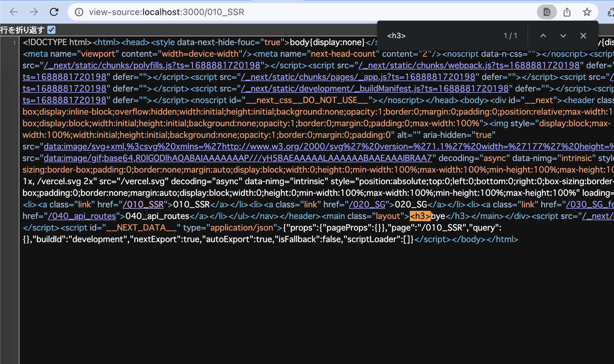Image resolution: width=614 pixels, height=364 pixels.
Task: Open the data:image/svg+xml source link
Action: pyautogui.click(x=329, y=146)
